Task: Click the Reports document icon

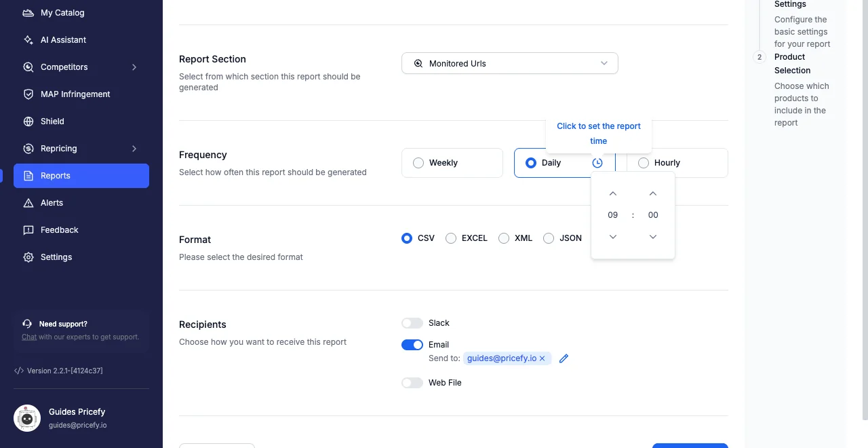Action: tap(28, 176)
